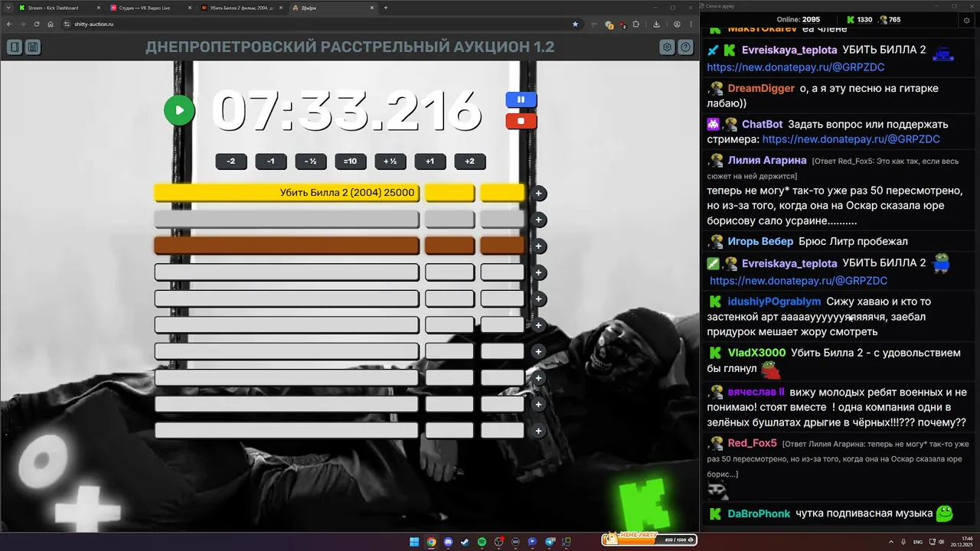Open donatepay link in ChatBot message
980x551 pixels.
point(851,139)
